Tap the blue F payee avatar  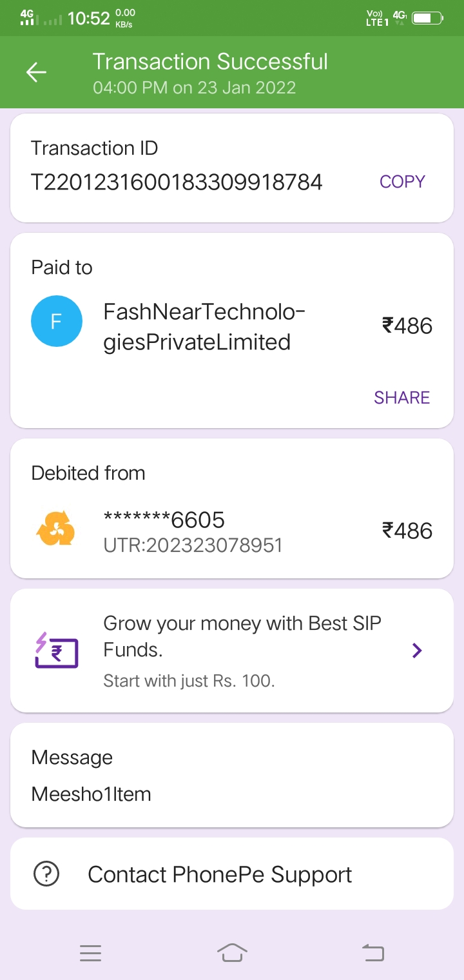[57, 322]
